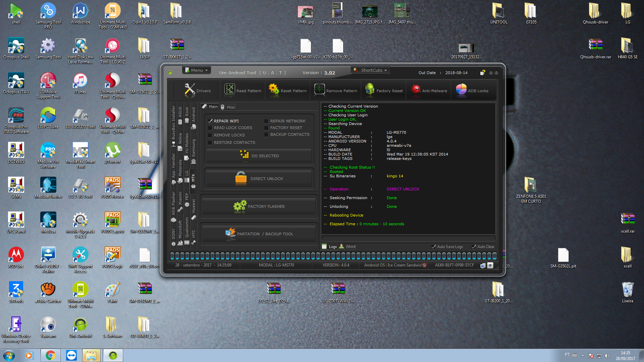This screenshot has height=362, width=644.
Task: Tick the BACKUP CONTACTS checkbox
Action: [x=266, y=135]
